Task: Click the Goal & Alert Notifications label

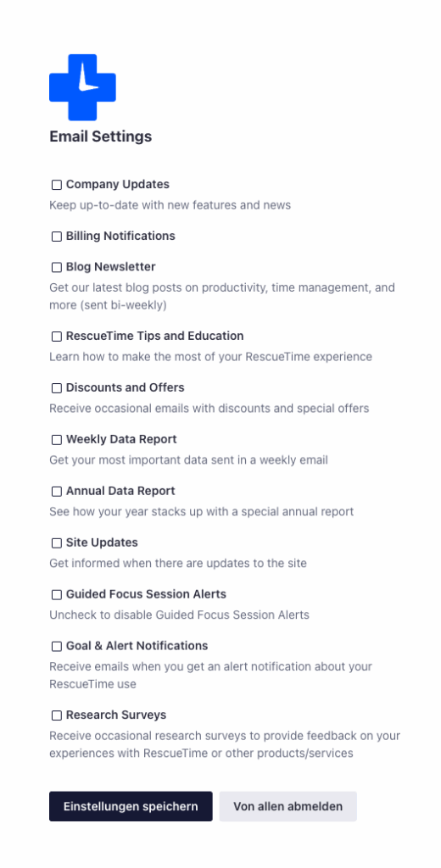Action: point(137,645)
